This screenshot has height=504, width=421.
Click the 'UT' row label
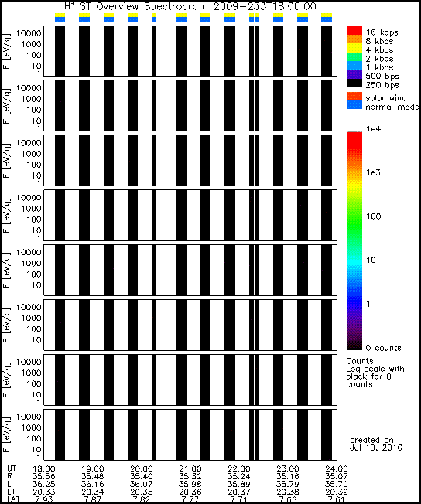[x=12, y=468]
